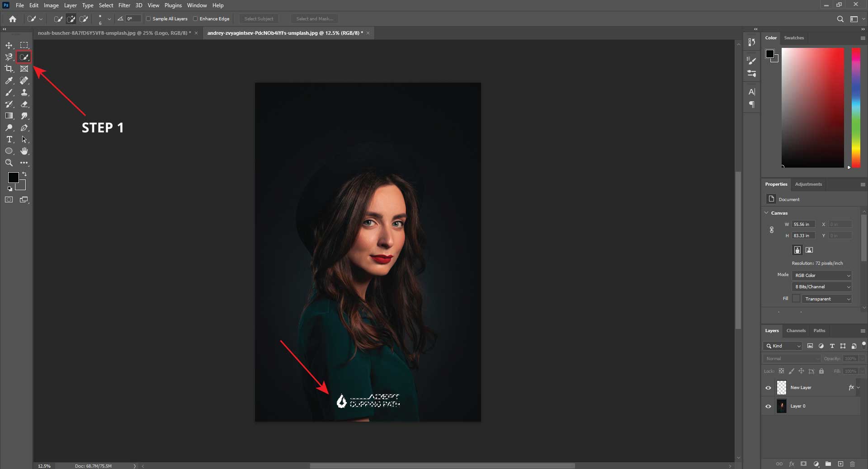The image size is (868, 469).
Task: Open the tool preset picker arrow
Action: click(41, 19)
